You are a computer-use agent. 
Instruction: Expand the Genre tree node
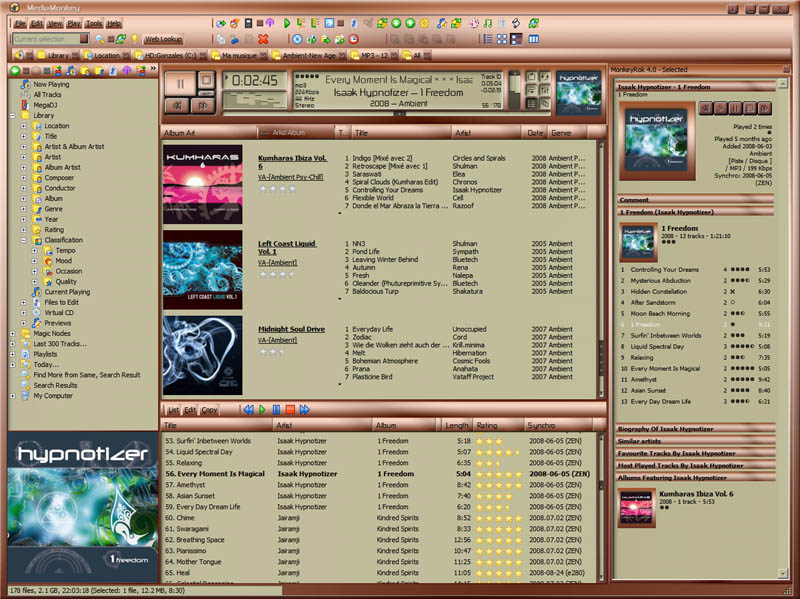pyautogui.click(x=23, y=209)
